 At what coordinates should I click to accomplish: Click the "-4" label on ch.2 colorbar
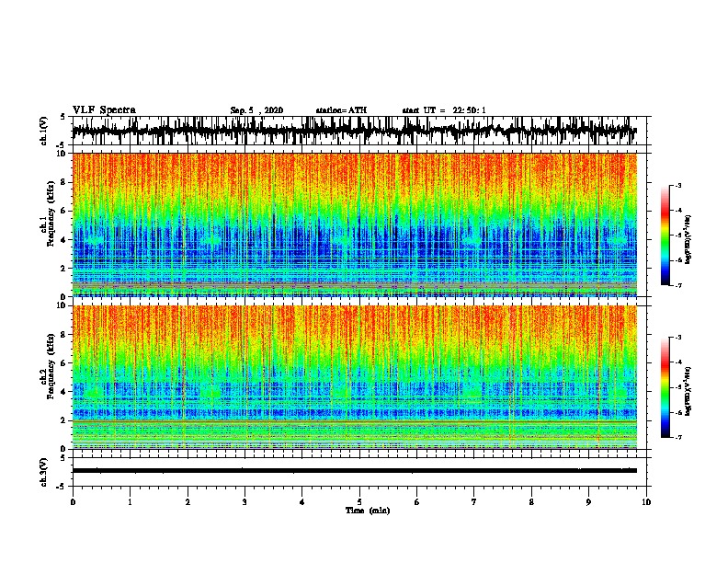tap(678, 362)
